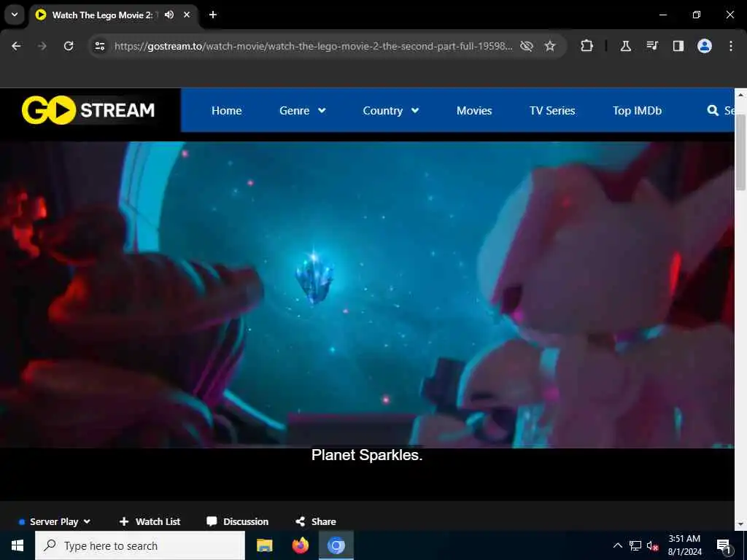Open the Chrome profile avatar
The height and width of the screenshot is (560, 747).
click(705, 46)
